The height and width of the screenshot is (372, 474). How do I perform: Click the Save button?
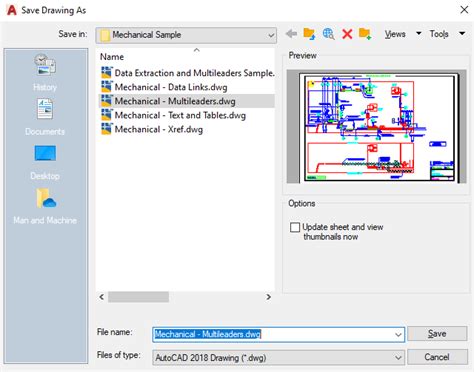(x=437, y=334)
